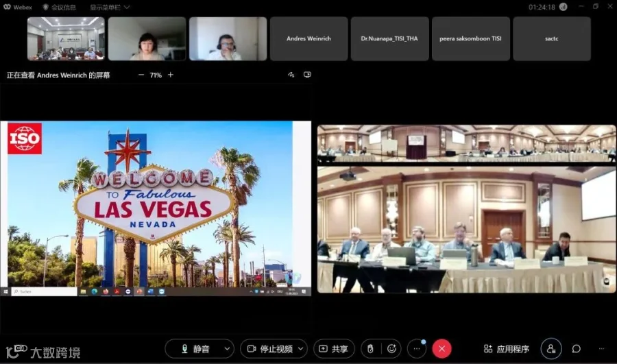The image size is (617, 364).
Task: Open Edge browser icon in shared taskbar
Action: point(95,291)
